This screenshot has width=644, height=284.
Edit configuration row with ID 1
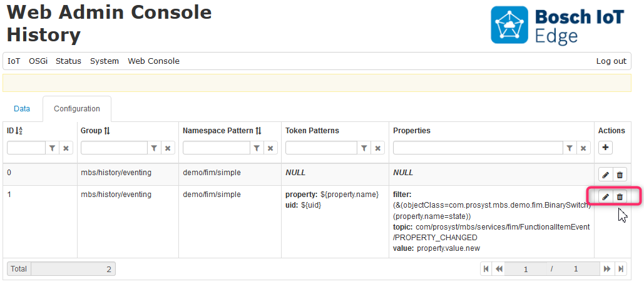(x=605, y=197)
